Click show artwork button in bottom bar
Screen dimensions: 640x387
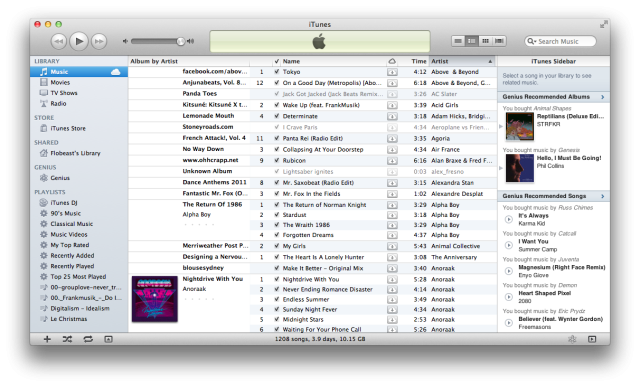coord(108,339)
